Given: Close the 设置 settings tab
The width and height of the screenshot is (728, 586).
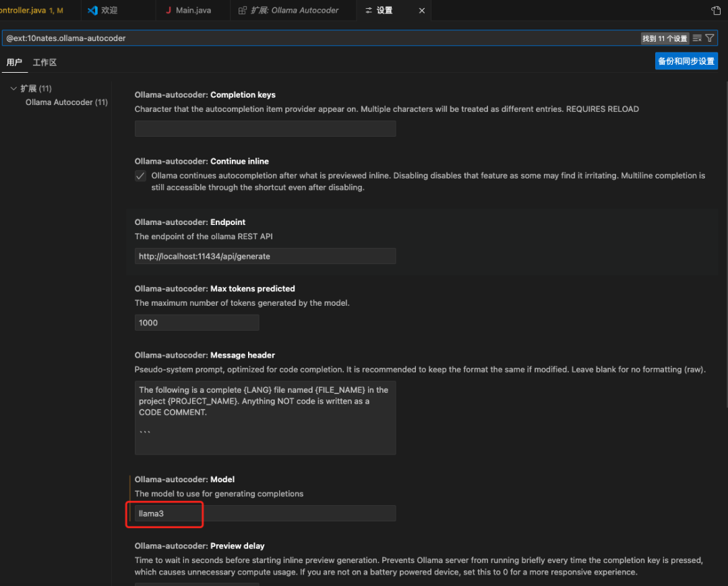Looking at the screenshot, I should tap(421, 11).
